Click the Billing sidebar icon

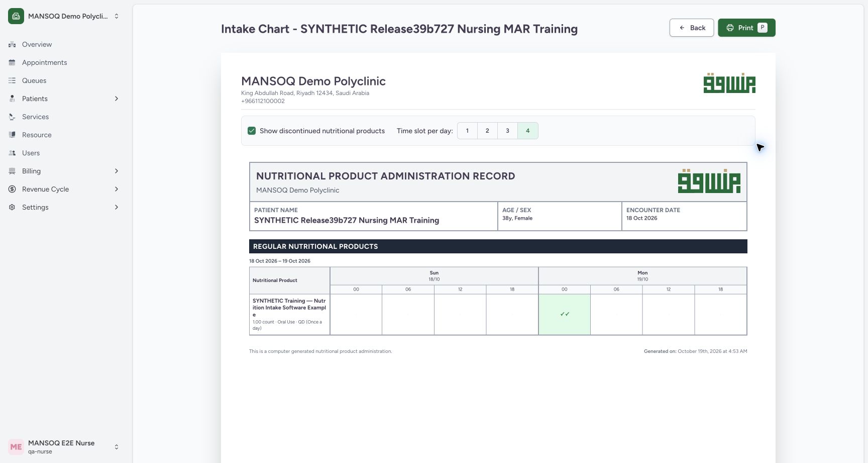pos(12,171)
